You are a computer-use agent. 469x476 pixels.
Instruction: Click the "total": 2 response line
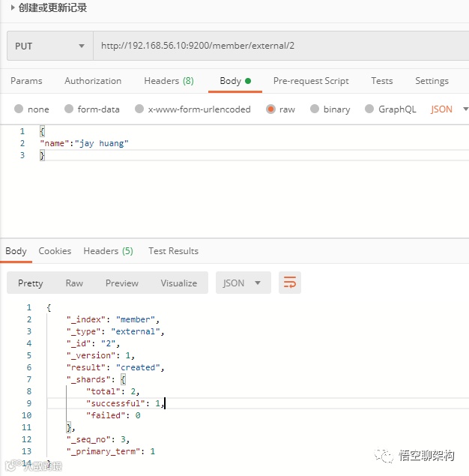coord(113,391)
